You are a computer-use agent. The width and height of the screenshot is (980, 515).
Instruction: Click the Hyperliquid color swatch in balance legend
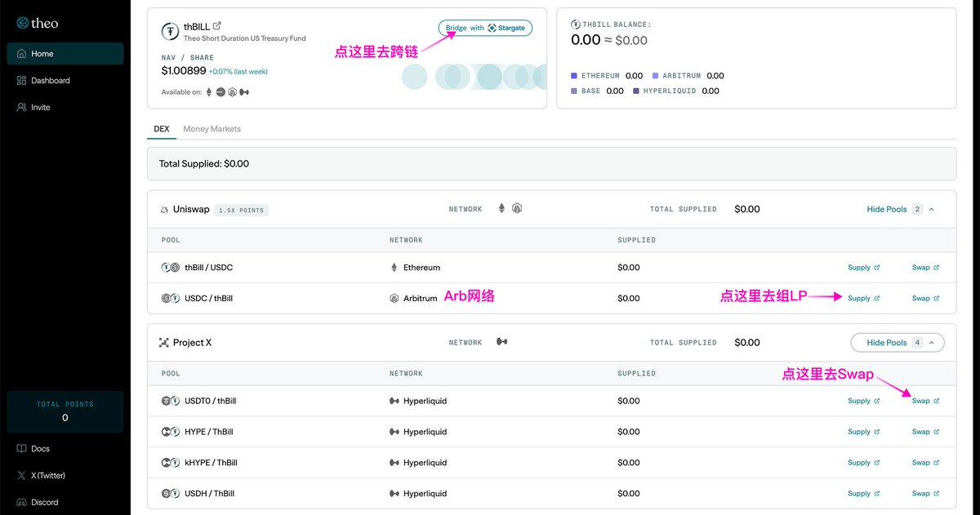(x=636, y=91)
